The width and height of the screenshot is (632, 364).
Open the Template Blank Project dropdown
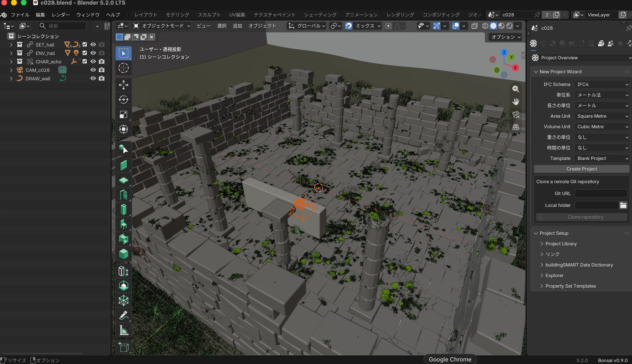[x=602, y=159]
